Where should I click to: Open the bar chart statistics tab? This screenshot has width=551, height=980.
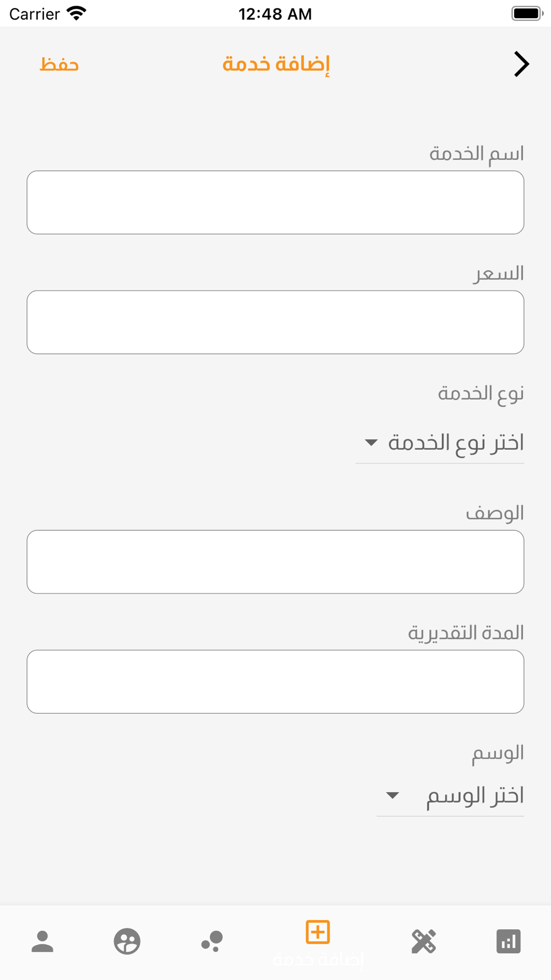pos(509,941)
